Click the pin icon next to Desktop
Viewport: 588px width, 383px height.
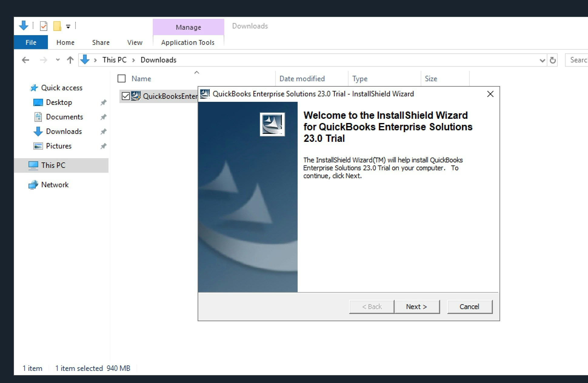point(103,102)
